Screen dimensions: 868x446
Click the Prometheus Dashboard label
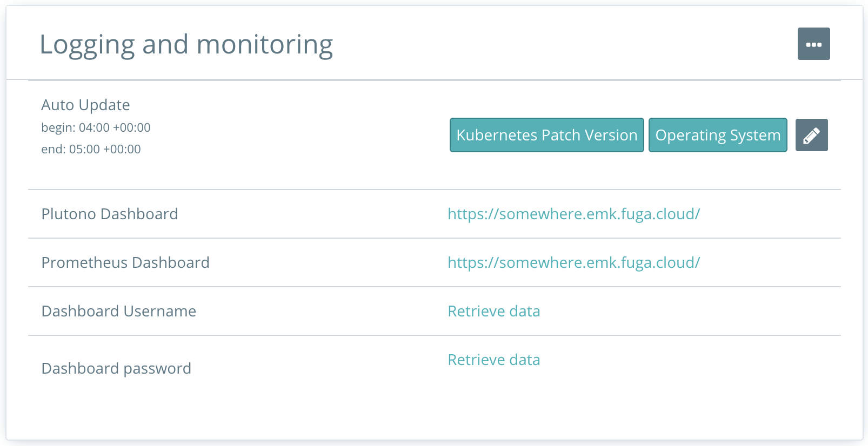(125, 262)
